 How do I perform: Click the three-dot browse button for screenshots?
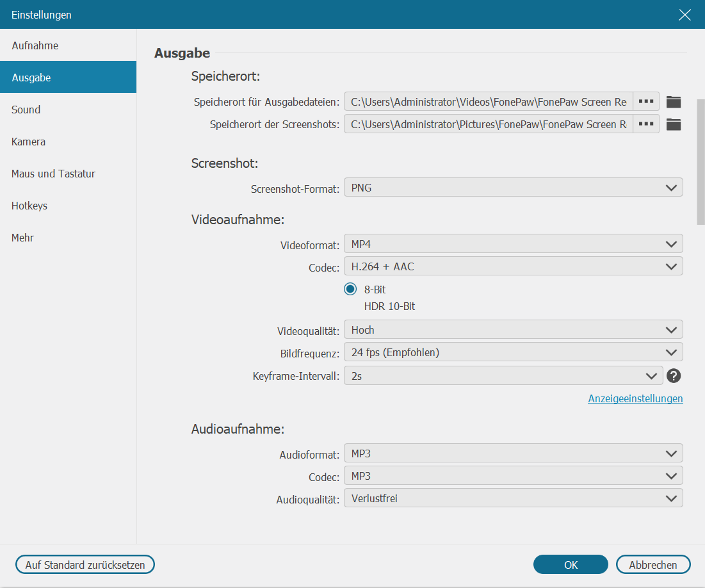click(646, 124)
